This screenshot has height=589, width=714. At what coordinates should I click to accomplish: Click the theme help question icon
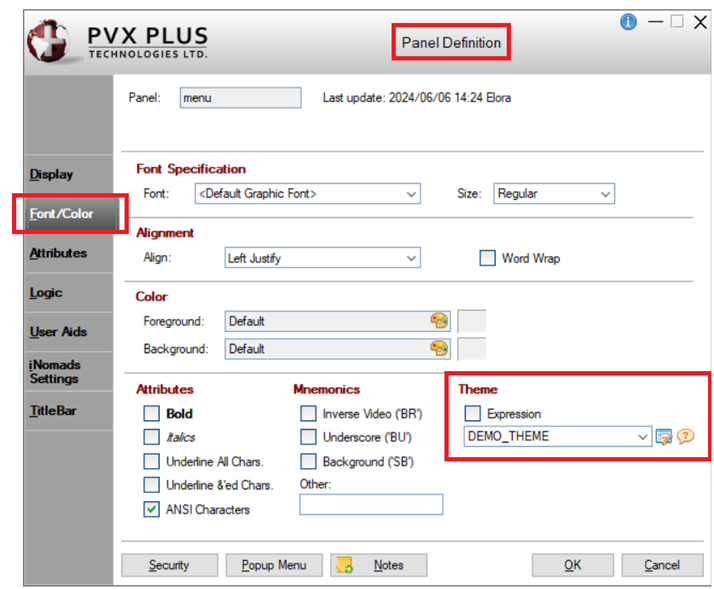(685, 437)
